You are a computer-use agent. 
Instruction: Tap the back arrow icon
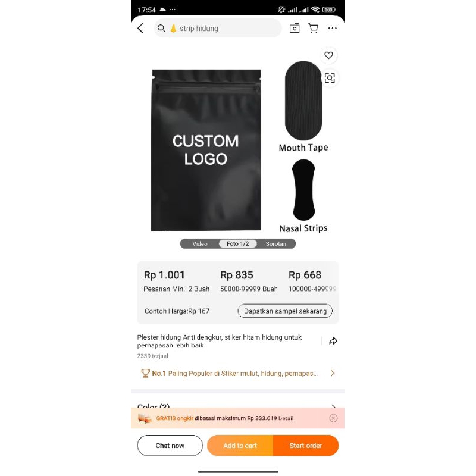140,28
